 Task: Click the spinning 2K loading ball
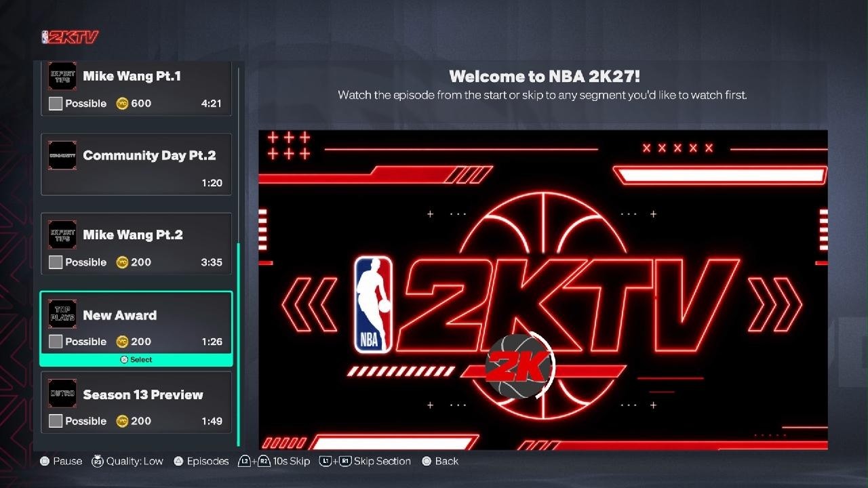click(x=520, y=365)
